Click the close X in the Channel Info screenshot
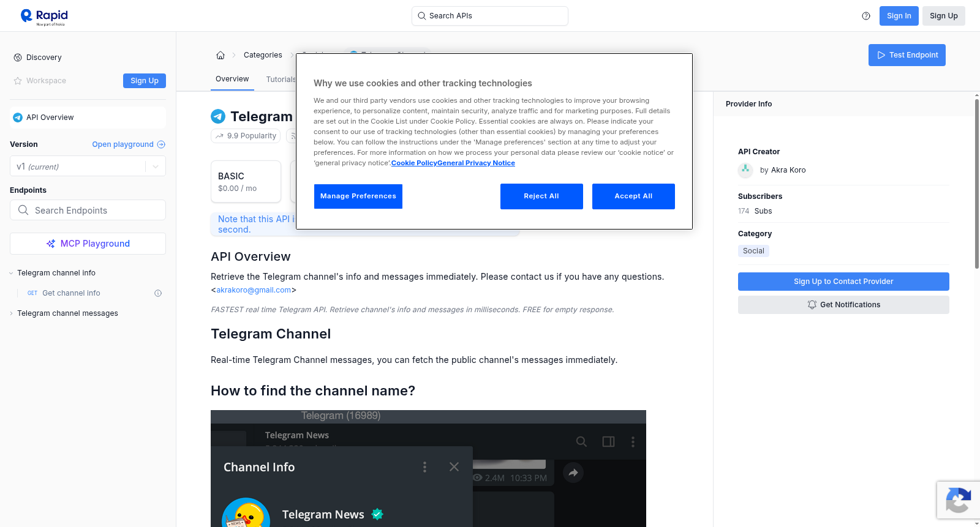The image size is (980, 527). tap(454, 467)
